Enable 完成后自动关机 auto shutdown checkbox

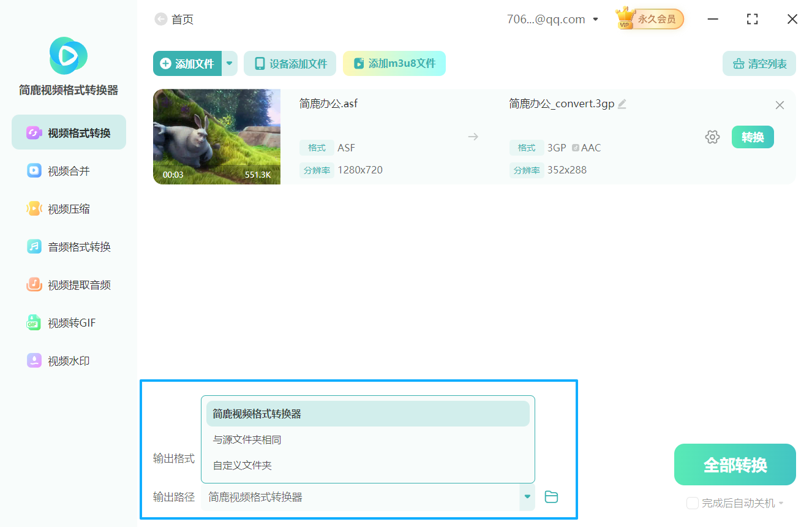(693, 503)
